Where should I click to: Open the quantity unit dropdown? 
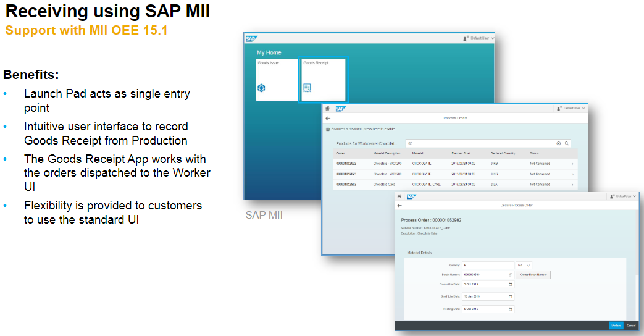[524, 266]
